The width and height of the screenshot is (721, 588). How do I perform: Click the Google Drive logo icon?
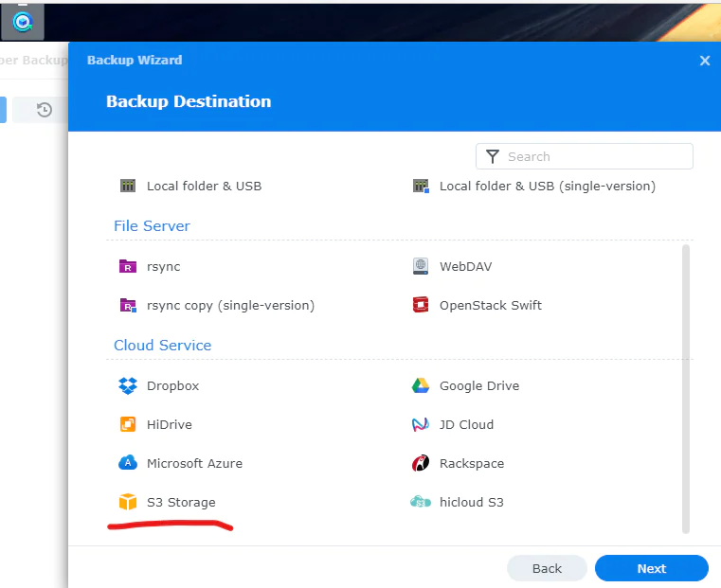[421, 386]
